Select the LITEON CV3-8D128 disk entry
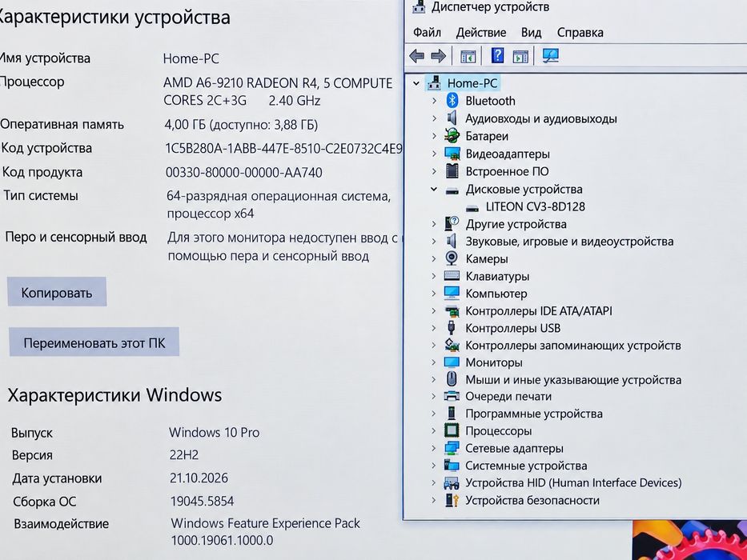Viewport: 747px width, 560px height. pyautogui.click(x=535, y=206)
